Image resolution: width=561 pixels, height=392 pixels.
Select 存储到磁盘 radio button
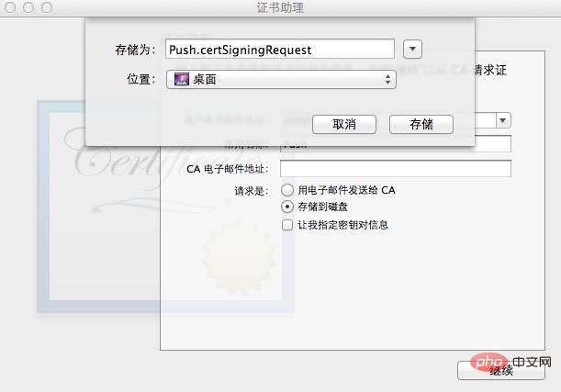pyautogui.click(x=287, y=207)
